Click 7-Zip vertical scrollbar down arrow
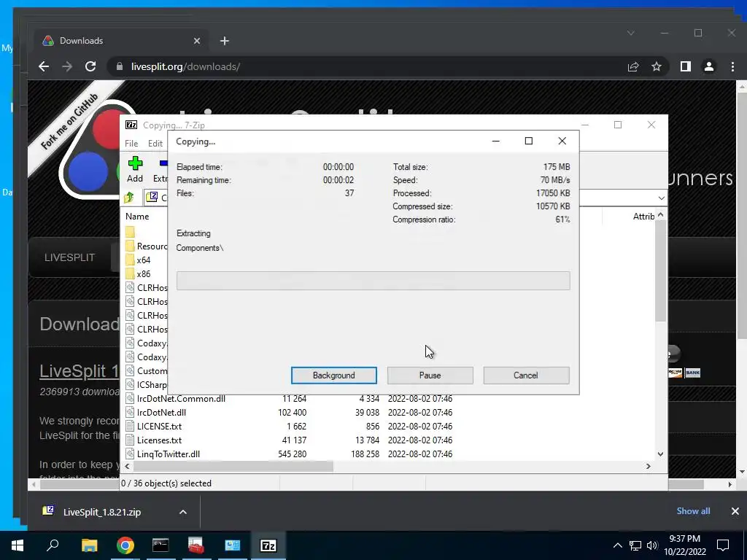The image size is (747, 560). tap(660, 454)
